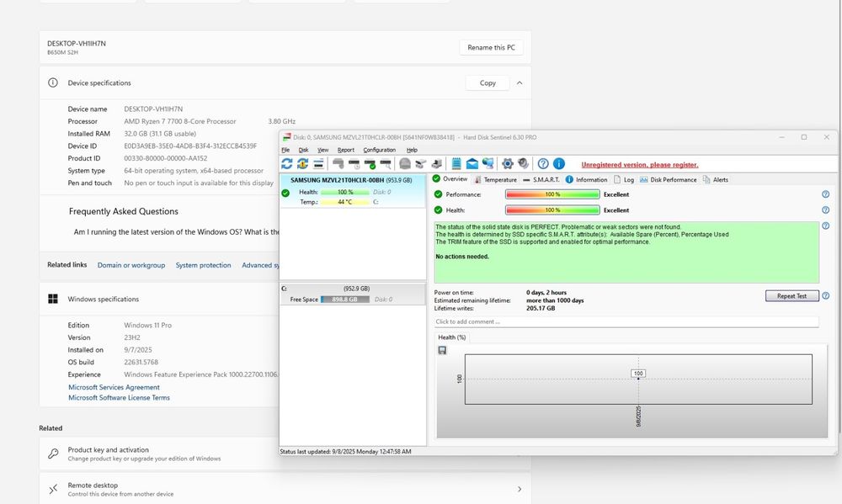Image resolution: width=842 pixels, height=504 pixels.
Task: Click the refresh icon with yellow warning badge
Action: [x=302, y=164]
